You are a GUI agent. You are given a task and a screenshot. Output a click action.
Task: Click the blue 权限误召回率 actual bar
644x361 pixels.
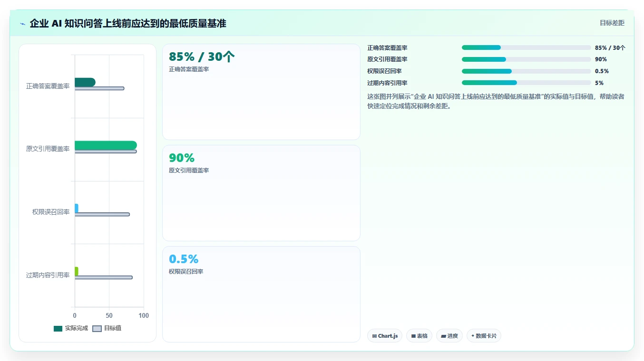click(77, 208)
